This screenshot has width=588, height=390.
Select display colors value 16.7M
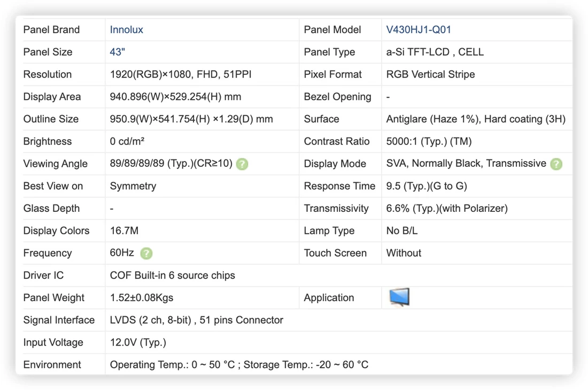(124, 231)
